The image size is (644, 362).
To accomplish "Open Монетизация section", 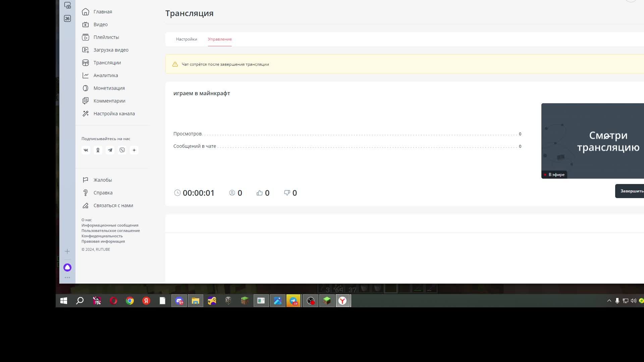I will (109, 88).
